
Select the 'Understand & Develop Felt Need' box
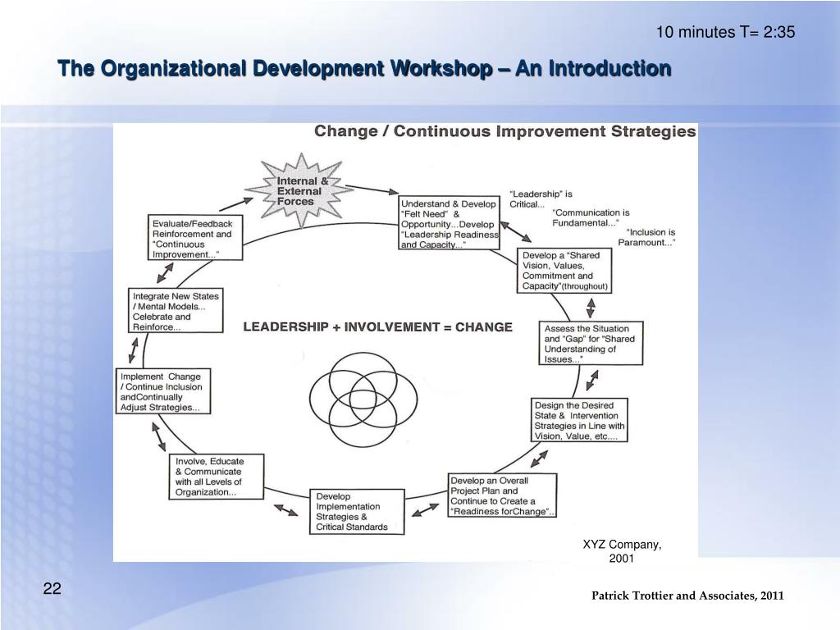pos(450,223)
